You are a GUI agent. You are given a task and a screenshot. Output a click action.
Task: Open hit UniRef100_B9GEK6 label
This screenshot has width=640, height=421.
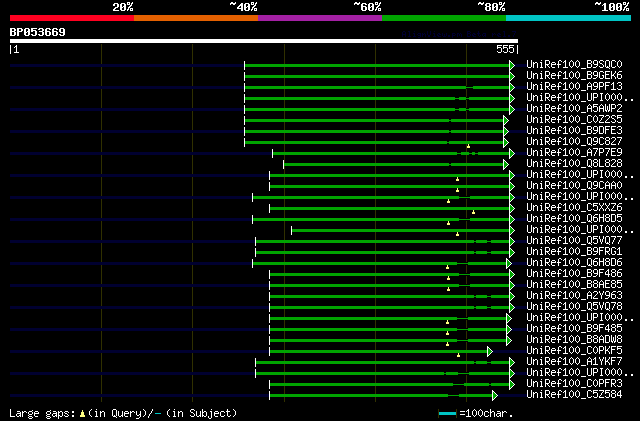(x=574, y=76)
